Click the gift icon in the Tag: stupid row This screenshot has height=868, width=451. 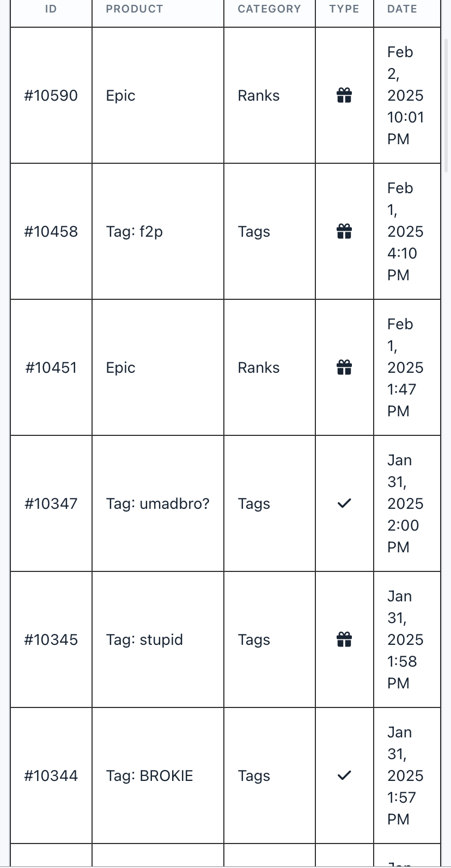(344, 640)
